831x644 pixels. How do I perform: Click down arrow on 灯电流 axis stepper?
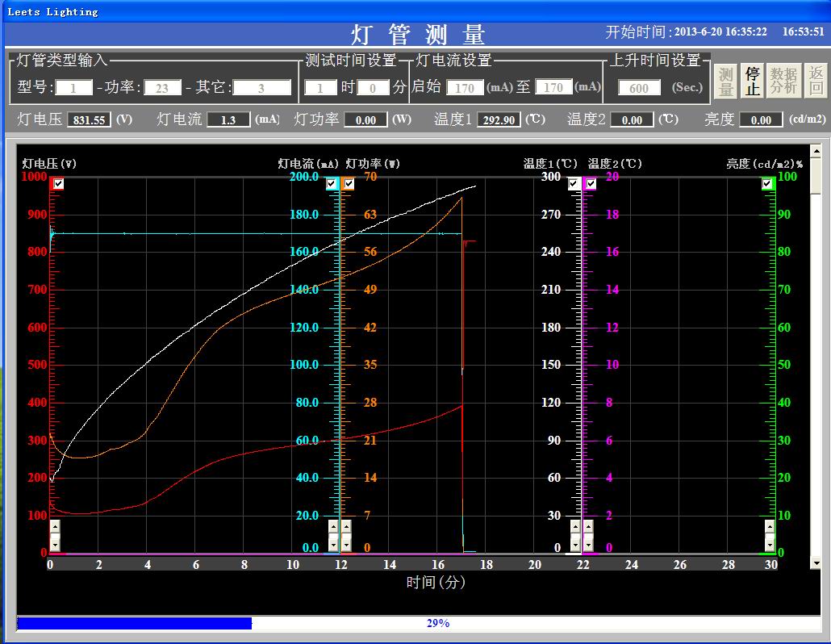point(333,545)
